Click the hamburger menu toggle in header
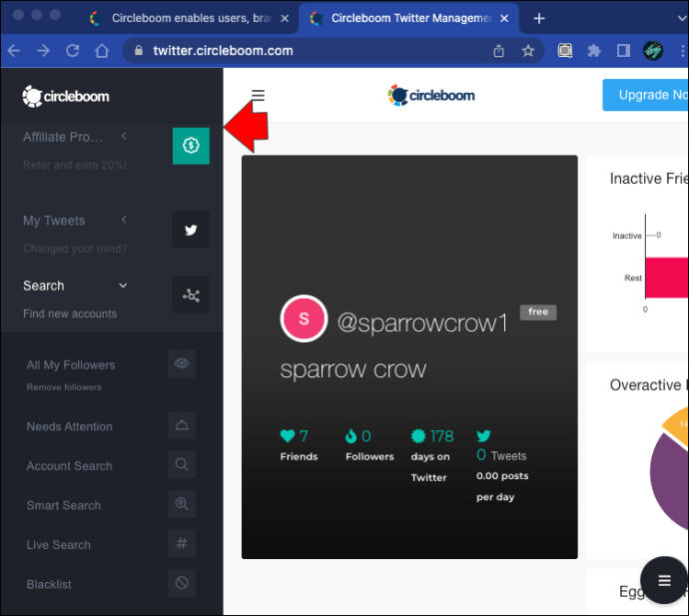This screenshot has height=616, width=689. [258, 95]
